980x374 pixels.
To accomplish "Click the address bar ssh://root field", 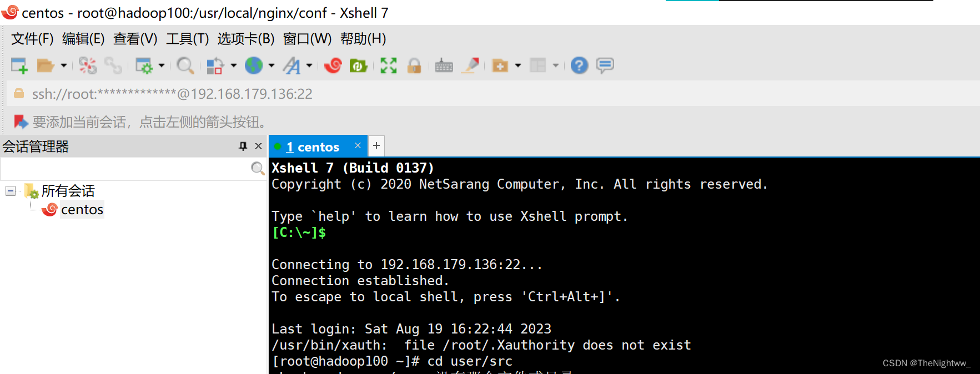I will point(493,94).
